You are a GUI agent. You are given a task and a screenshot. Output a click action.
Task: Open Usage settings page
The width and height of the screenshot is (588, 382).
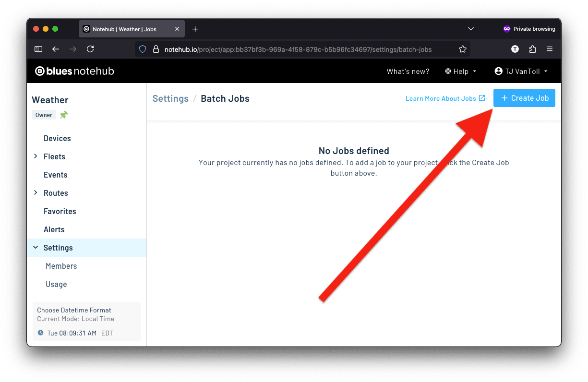point(56,284)
